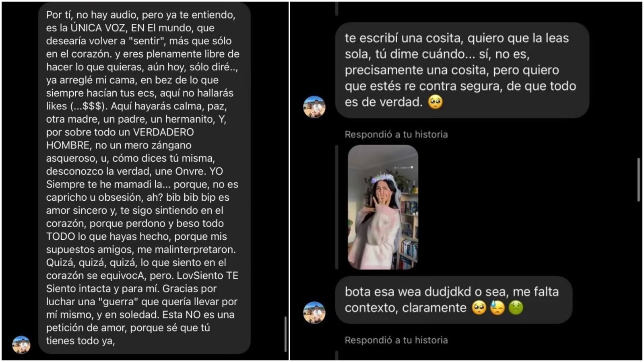Click bottom 'Respondió a tu historia' label
Screen dimensions: 644x362
[396, 340]
